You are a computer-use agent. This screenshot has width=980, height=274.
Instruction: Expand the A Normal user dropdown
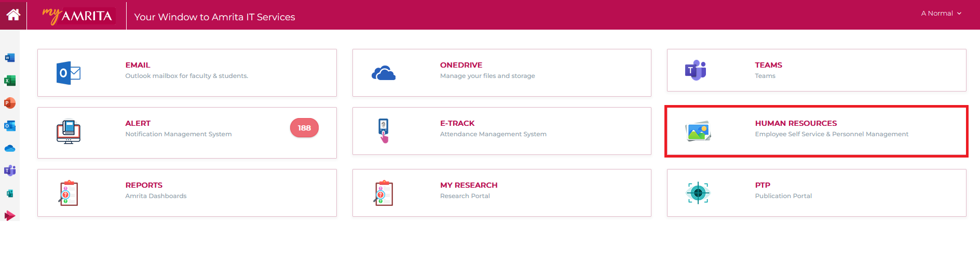[x=941, y=14]
